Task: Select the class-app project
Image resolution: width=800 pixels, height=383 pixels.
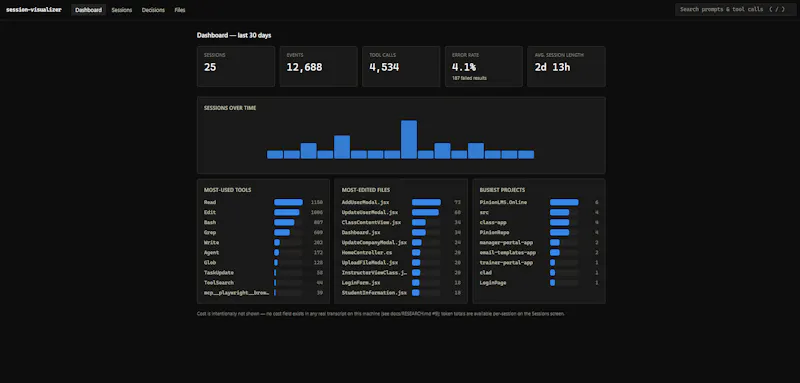Action: 493,222
